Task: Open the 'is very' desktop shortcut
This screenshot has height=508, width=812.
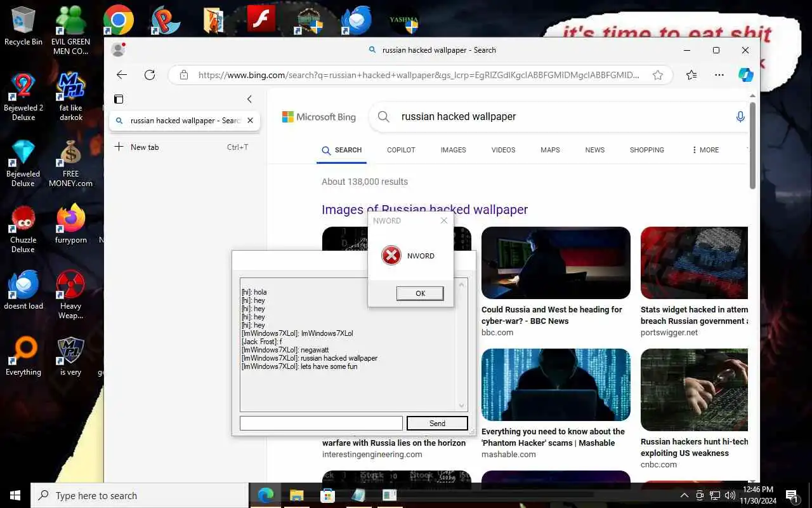Action: coord(70,356)
